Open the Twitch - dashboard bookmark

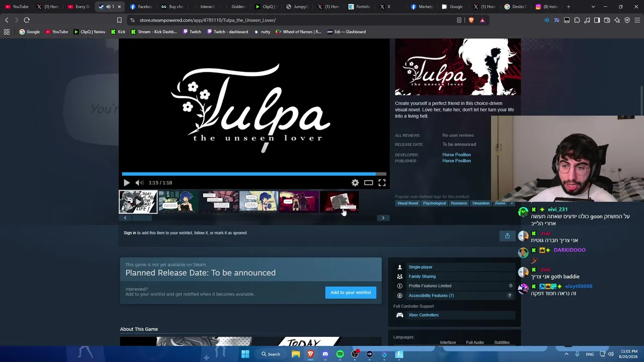pos(226,32)
